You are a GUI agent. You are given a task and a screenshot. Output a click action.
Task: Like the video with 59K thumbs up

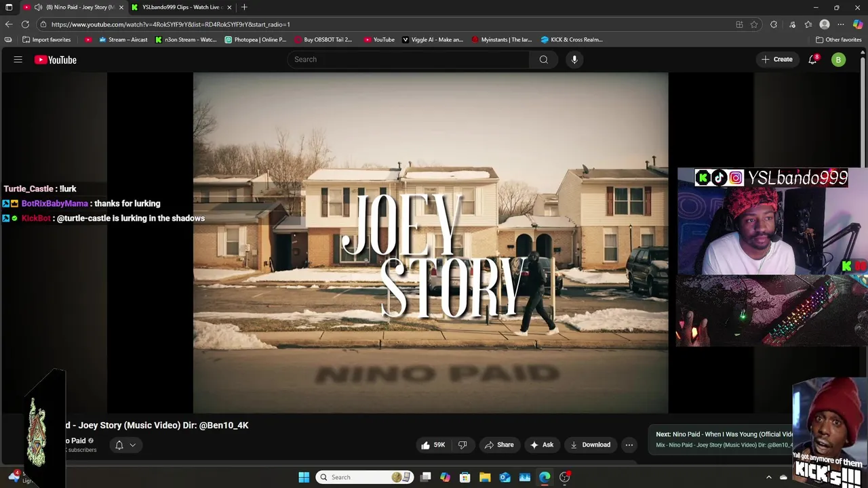point(433,445)
